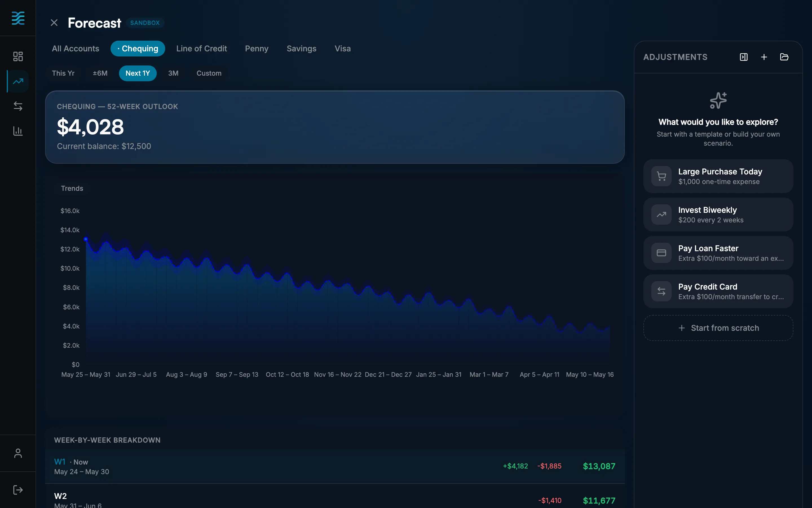This screenshot has height=508, width=812.
Task: Click the $11,677 week balance
Action: (x=599, y=501)
